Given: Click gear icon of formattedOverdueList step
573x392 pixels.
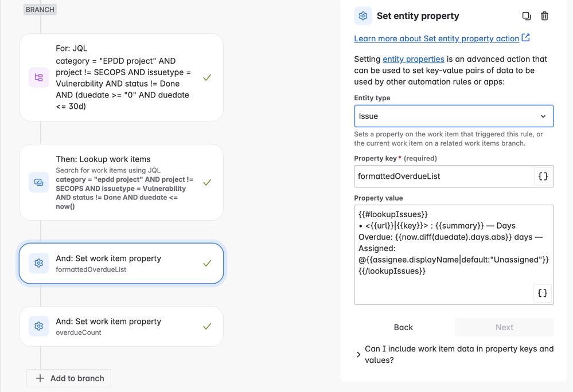Looking at the screenshot, I should pos(39,263).
